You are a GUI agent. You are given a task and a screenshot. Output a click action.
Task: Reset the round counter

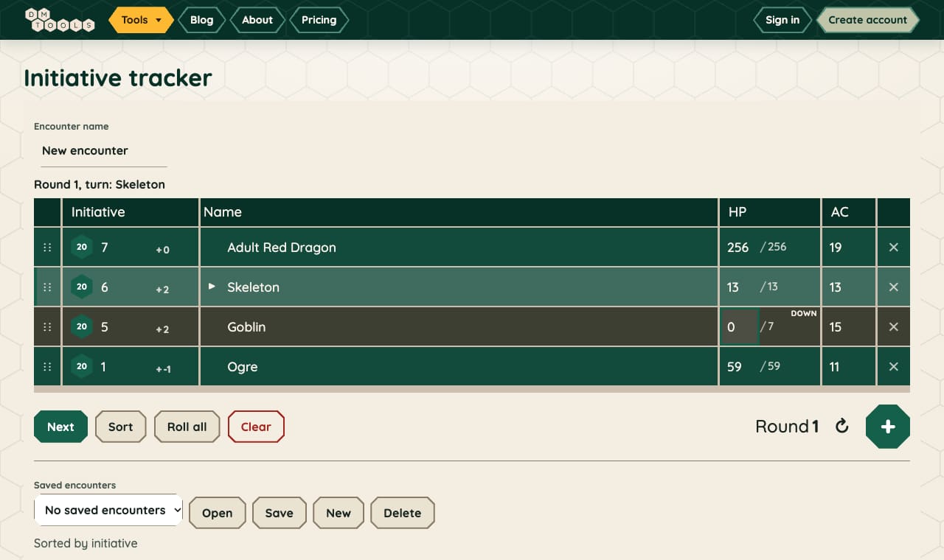[x=842, y=426]
